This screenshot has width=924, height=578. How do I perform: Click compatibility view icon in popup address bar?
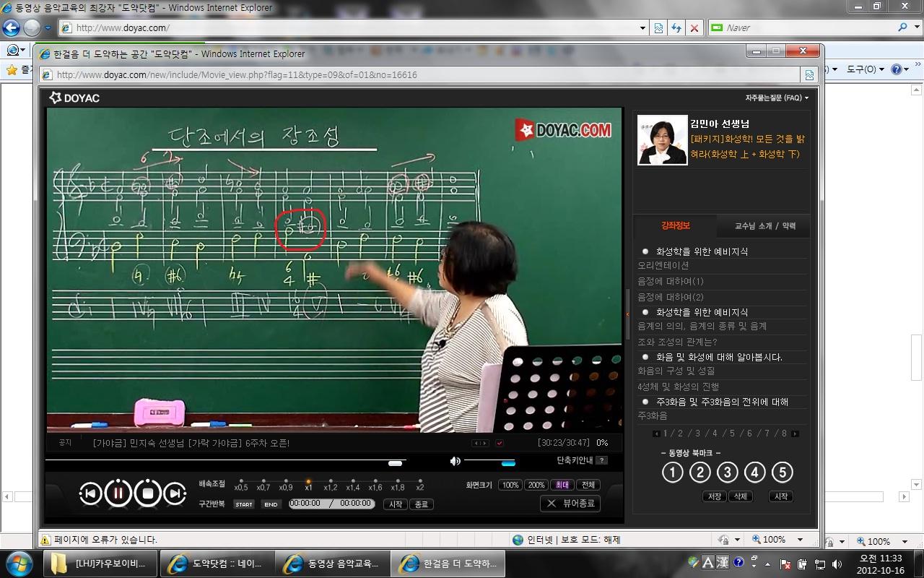pos(809,74)
